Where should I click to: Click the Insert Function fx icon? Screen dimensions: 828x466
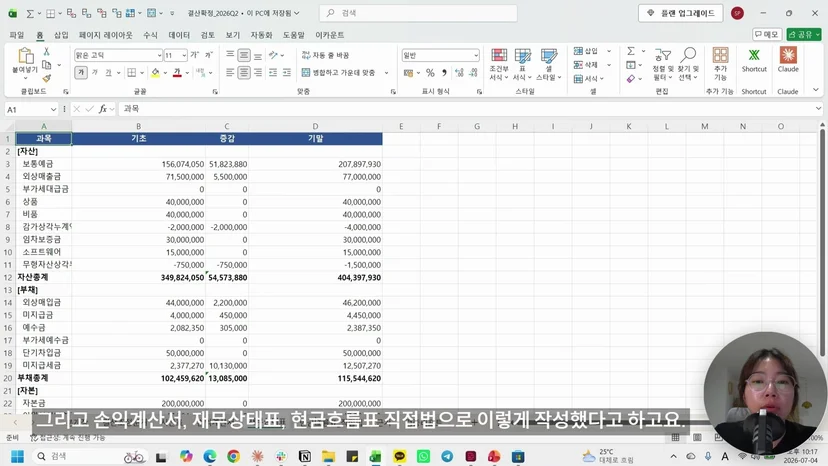[x=103, y=109]
